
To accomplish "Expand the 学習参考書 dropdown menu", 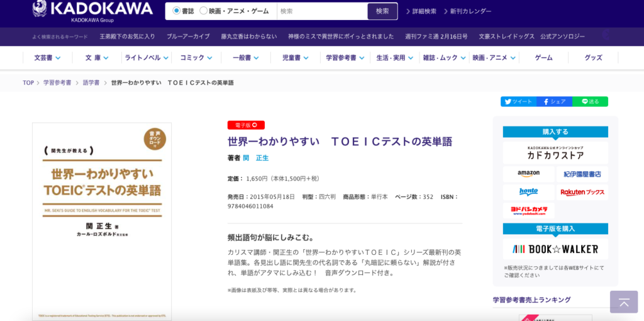I will pos(345,58).
